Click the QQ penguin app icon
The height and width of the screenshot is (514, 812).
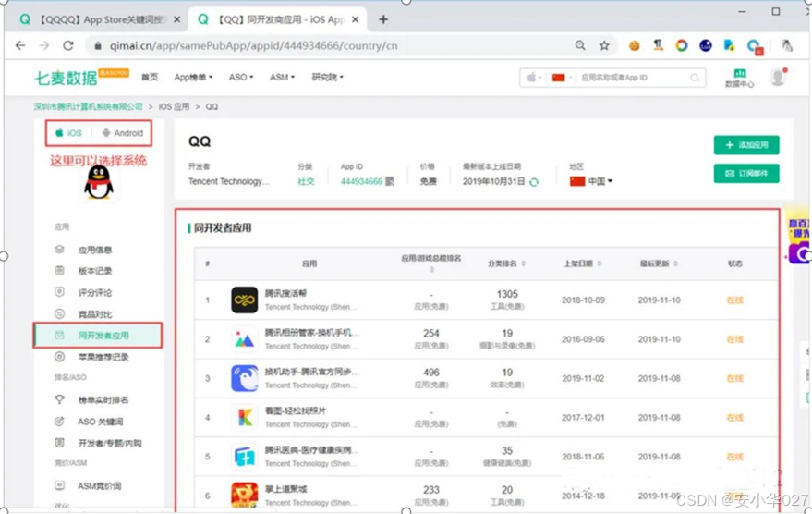tap(99, 183)
